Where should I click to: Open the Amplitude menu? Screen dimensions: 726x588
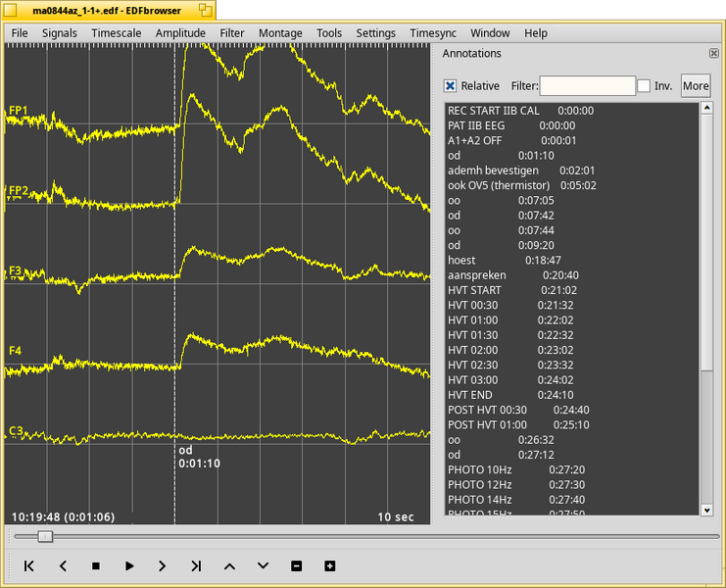pos(180,33)
